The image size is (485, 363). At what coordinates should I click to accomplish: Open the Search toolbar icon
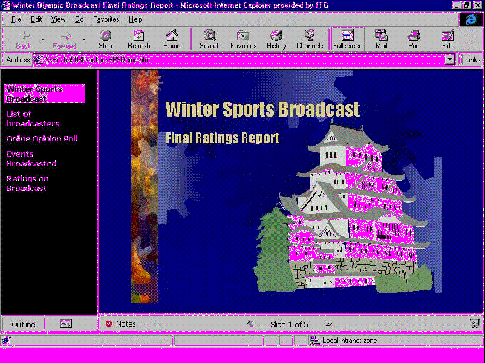(x=209, y=39)
